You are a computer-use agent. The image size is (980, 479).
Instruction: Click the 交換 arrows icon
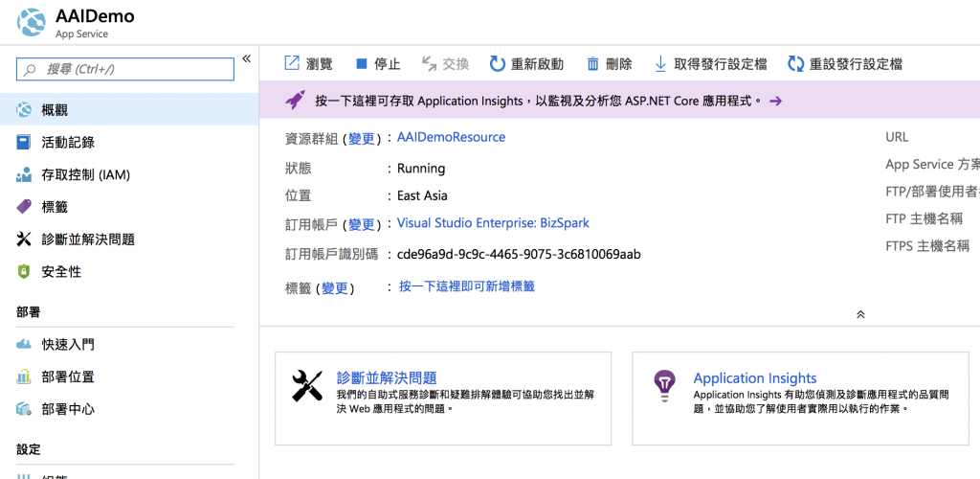[429, 64]
